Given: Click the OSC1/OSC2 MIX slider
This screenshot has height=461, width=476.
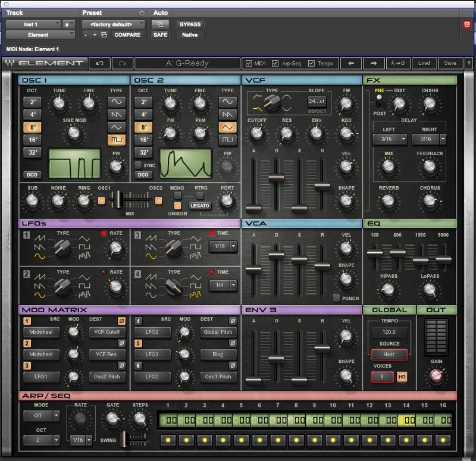Looking at the screenshot, I should tap(118, 199).
